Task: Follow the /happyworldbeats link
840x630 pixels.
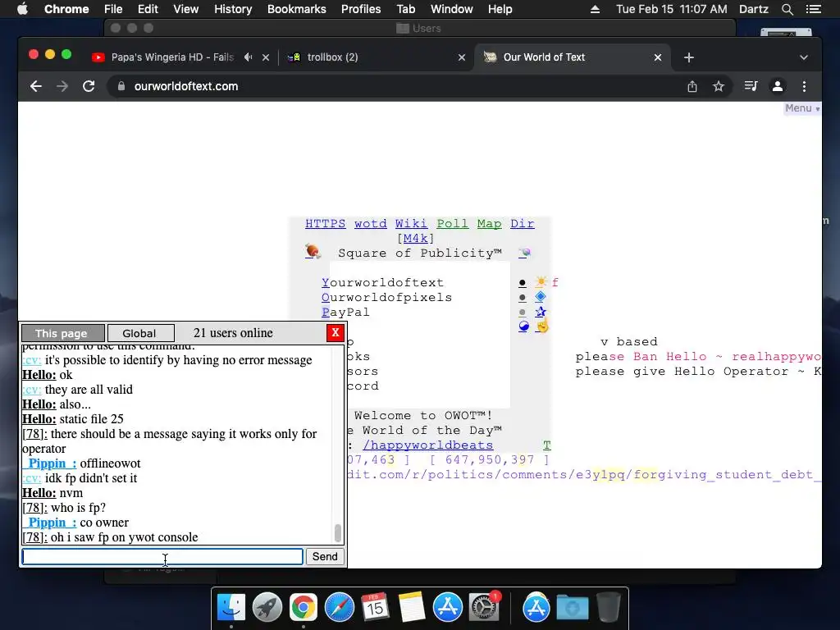Action: [x=427, y=445]
